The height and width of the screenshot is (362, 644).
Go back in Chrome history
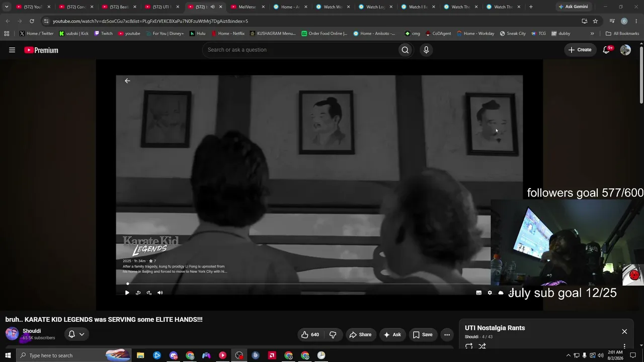tap(8, 21)
